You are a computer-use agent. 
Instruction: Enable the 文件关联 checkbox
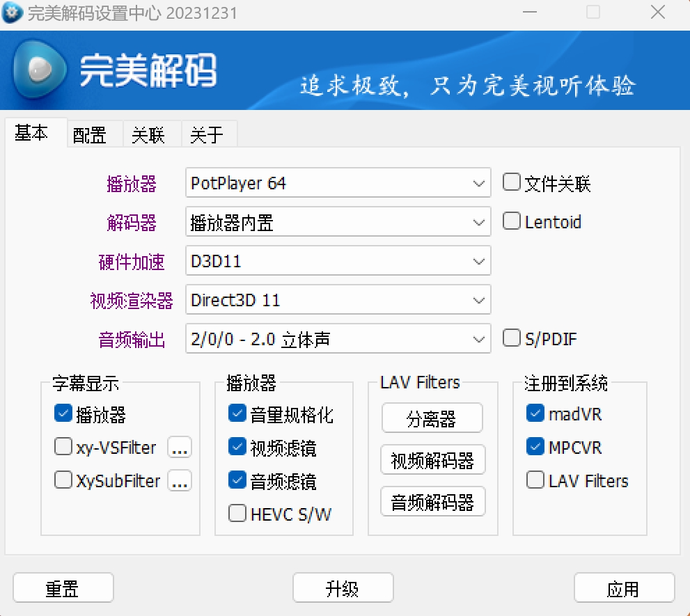click(512, 183)
